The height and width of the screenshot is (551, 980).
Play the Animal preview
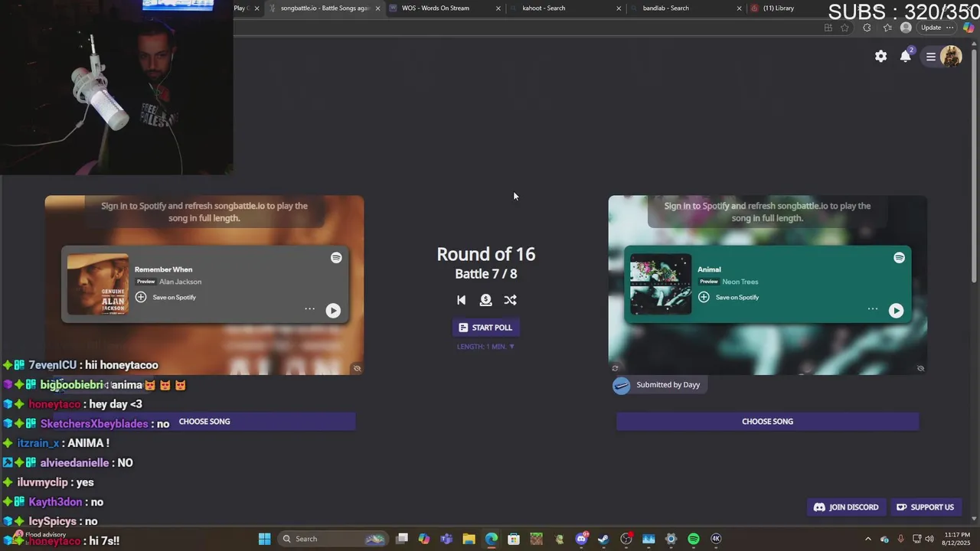tap(896, 310)
